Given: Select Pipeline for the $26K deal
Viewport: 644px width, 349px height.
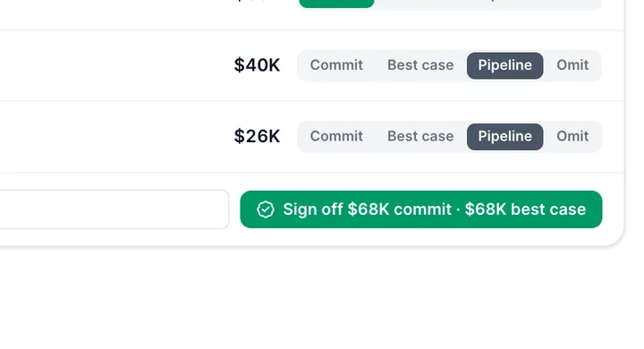Looking at the screenshot, I should (x=504, y=137).
